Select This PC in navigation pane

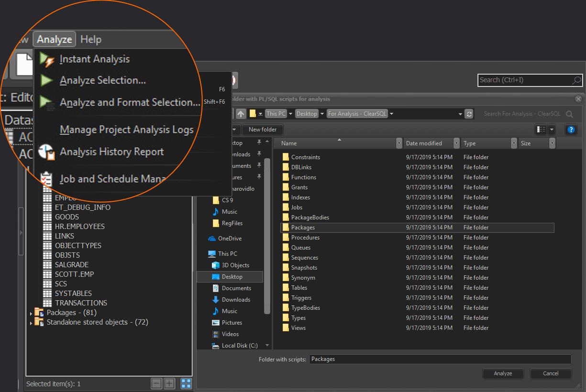[x=227, y=254]
